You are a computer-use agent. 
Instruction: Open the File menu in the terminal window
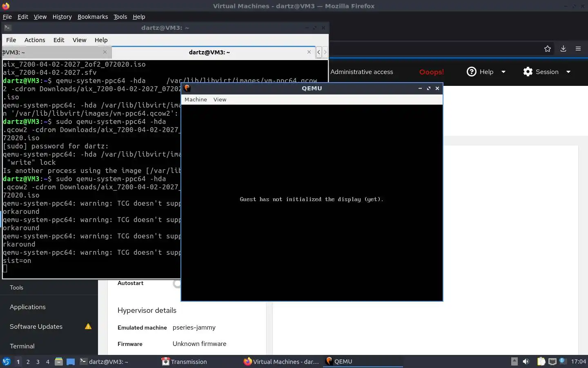click(x=11, y=40)
